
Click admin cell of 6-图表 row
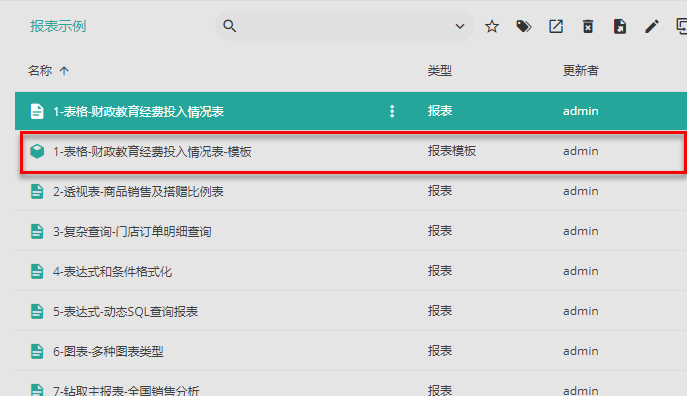(581, 351)
